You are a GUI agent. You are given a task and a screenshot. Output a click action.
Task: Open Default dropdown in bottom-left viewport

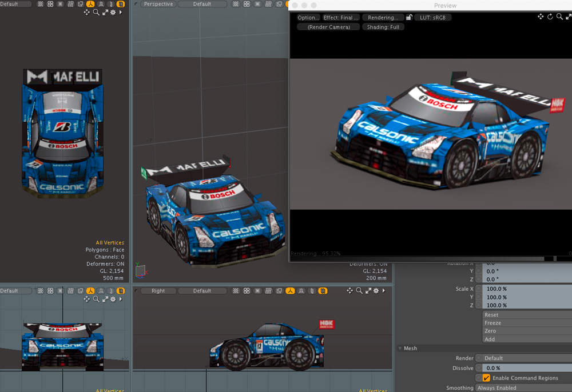click(15, 291)
